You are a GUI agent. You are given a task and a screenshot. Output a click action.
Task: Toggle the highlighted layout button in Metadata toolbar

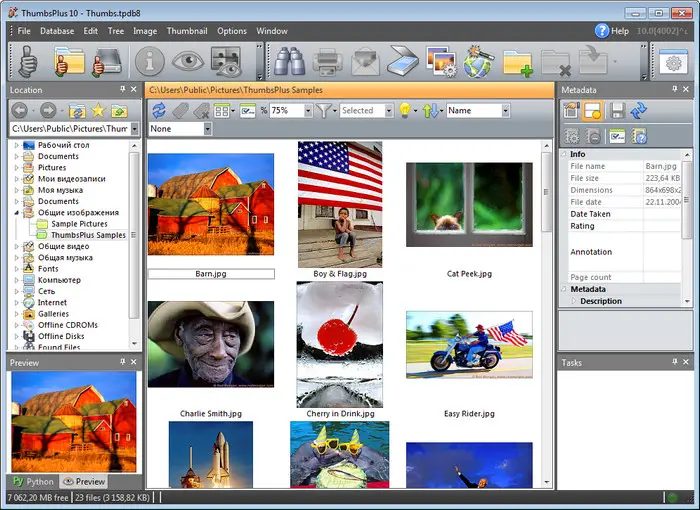click(x=593, y=110)
